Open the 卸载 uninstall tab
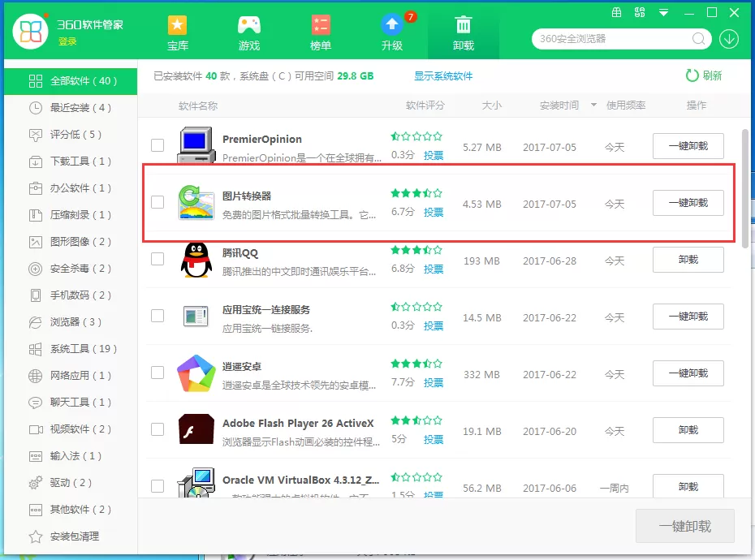This screenshot has width=755, height=560. (x=464, y=32)
